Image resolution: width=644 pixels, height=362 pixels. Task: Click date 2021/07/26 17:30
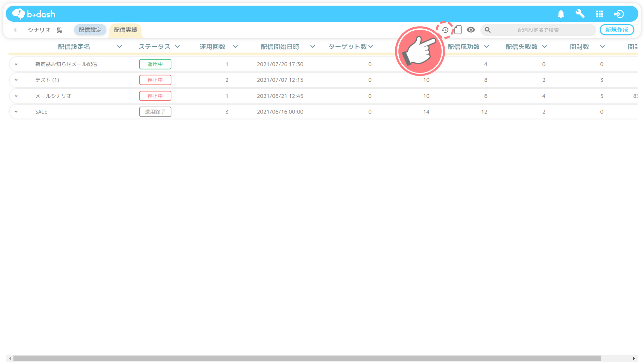[x=280, y=64]
